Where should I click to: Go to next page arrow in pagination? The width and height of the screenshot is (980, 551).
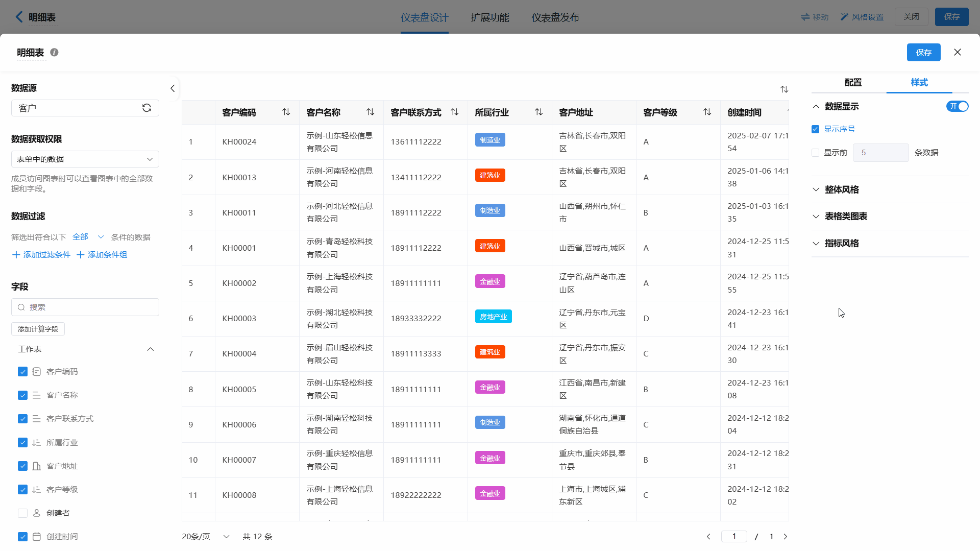coord(786,536)
